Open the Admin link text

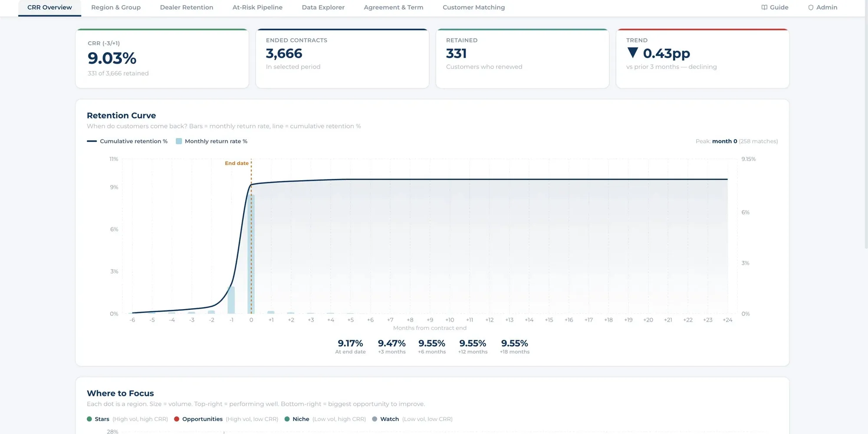click(x=827, y=7)
